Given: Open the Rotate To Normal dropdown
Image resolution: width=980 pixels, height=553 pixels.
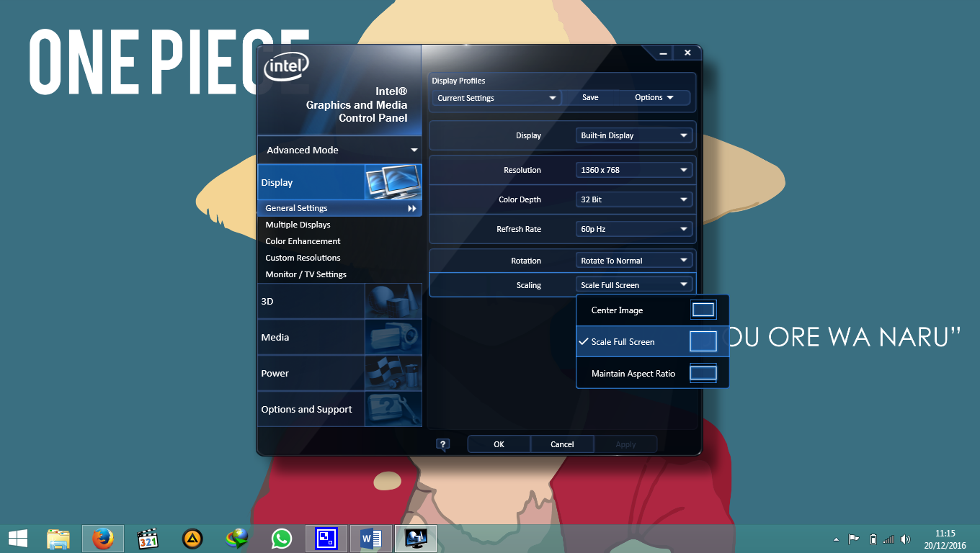Looking at the screenshot, I should pyautogui.click(x=634, y=261).
